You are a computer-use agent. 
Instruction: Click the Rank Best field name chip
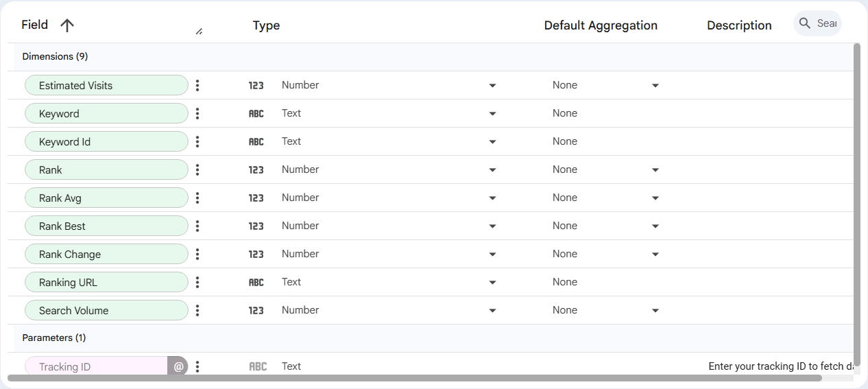[x=106, y=226]
